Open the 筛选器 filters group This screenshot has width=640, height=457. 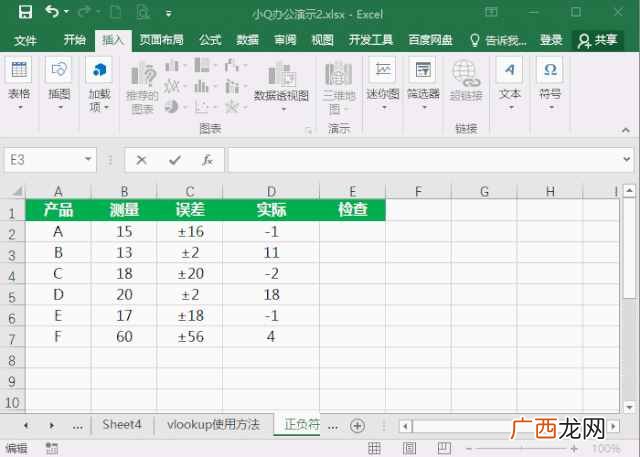click(x=423, y=85)
